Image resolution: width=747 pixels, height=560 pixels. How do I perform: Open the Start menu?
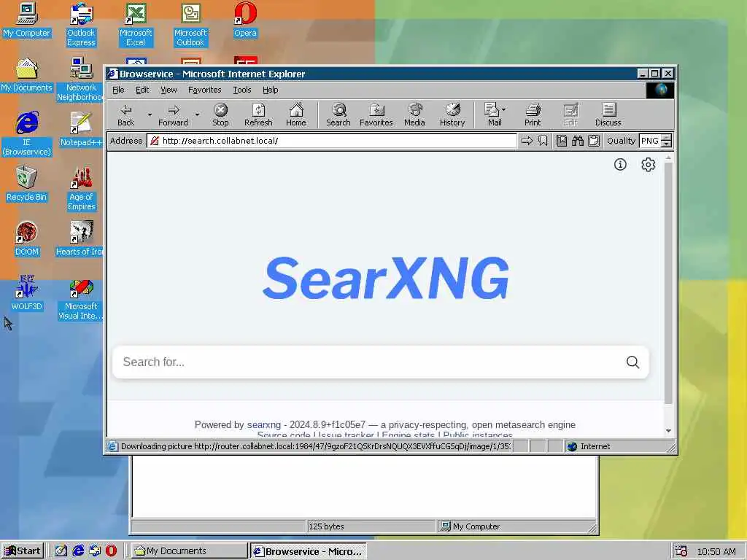coord(23,551)
